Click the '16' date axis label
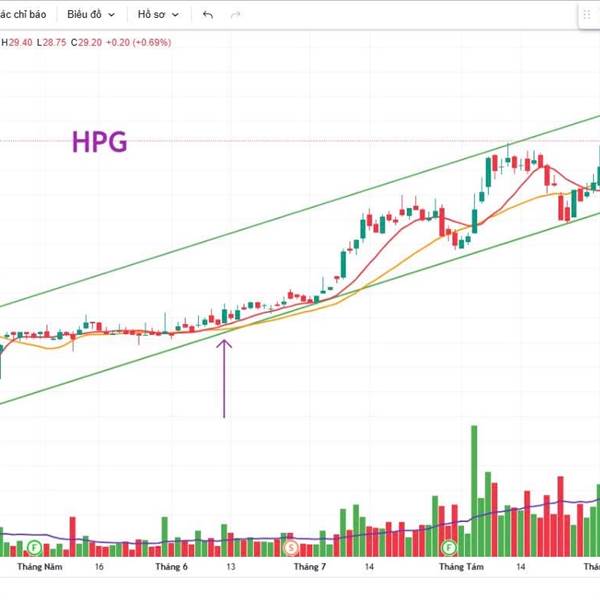 (x=99, y=567)
